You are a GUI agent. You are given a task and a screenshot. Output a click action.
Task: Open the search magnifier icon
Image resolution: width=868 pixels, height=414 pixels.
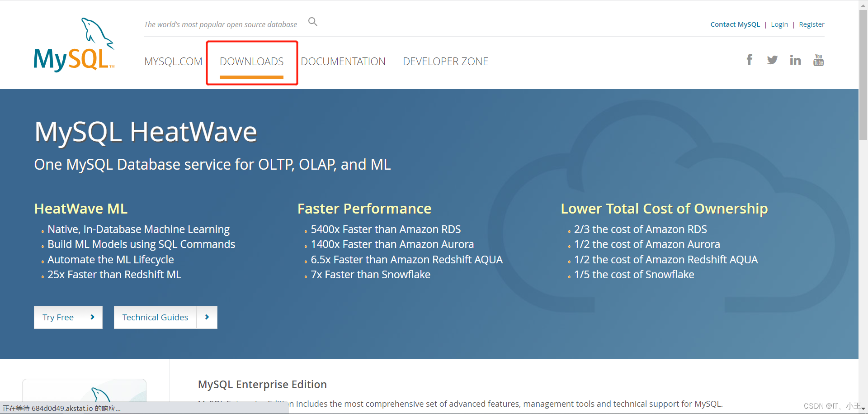313,22
